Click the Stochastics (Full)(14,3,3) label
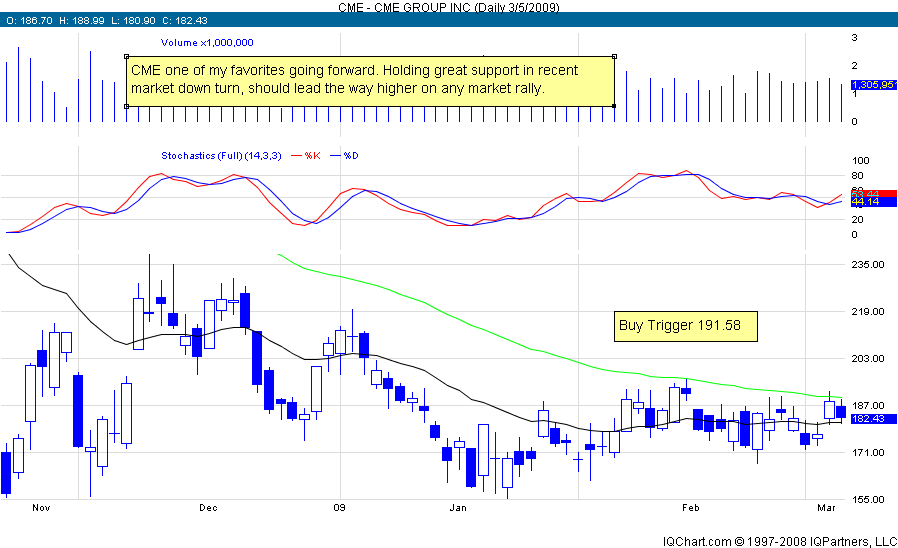 click(x=221, y=156)
